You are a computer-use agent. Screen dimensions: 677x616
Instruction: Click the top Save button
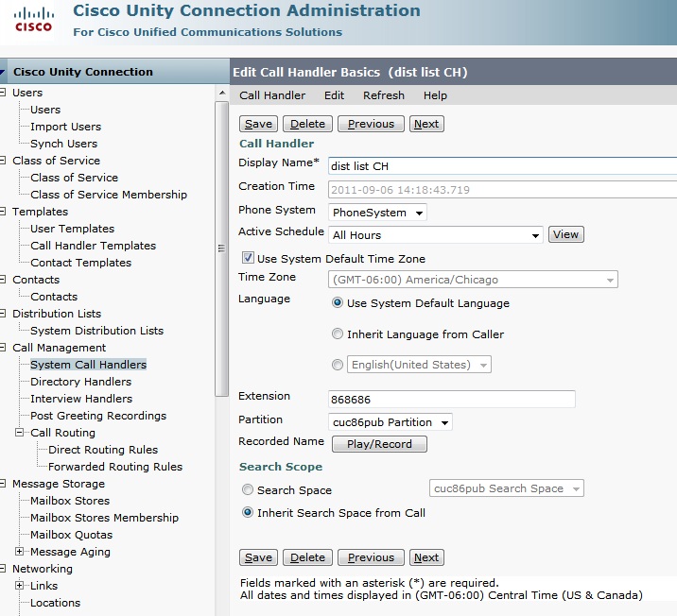click(259, 124)
